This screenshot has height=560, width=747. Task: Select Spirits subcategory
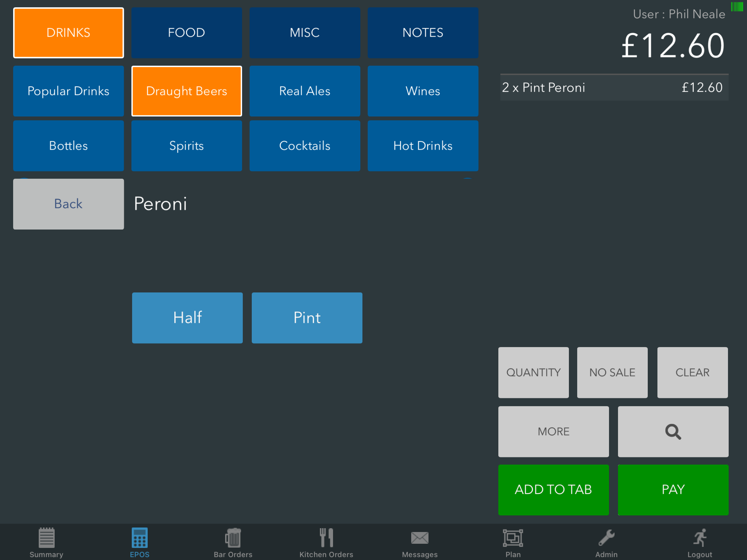(x=186, y=146)
